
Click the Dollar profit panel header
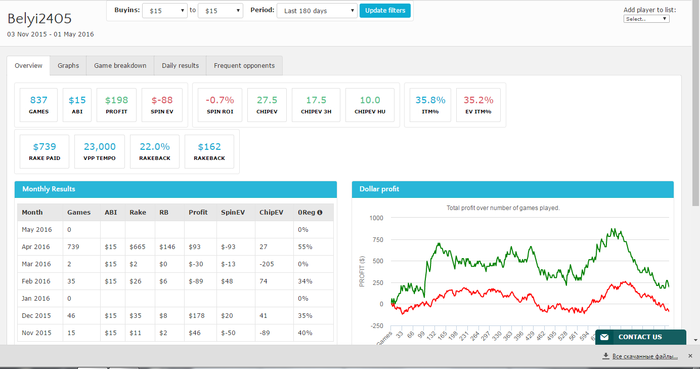click(512, 189)
